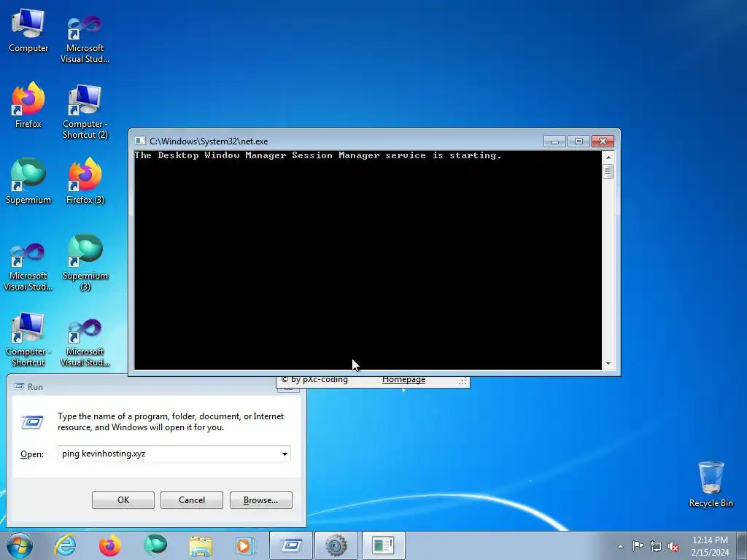Image resolution: width=747 pixels, height=560 pixels.
Task: Open Windows Media Player in taskbar
Action: (x=246, y=545)
